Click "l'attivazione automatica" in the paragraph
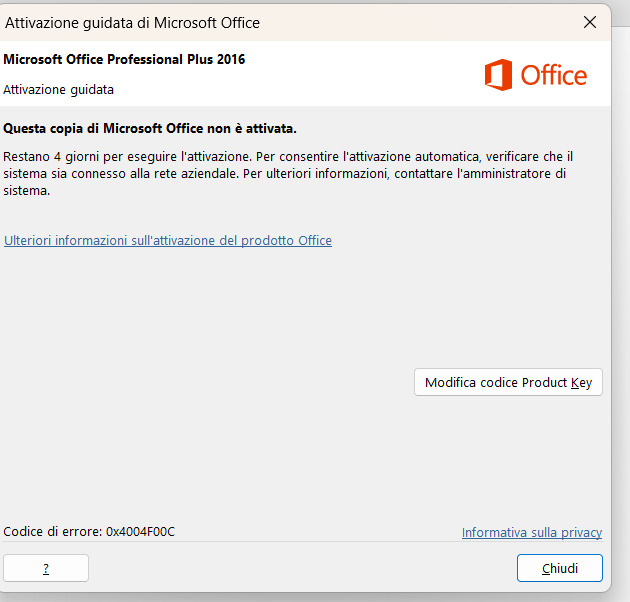Image resolution: width=630 pixels, height=602 pixels. point(412,156)
